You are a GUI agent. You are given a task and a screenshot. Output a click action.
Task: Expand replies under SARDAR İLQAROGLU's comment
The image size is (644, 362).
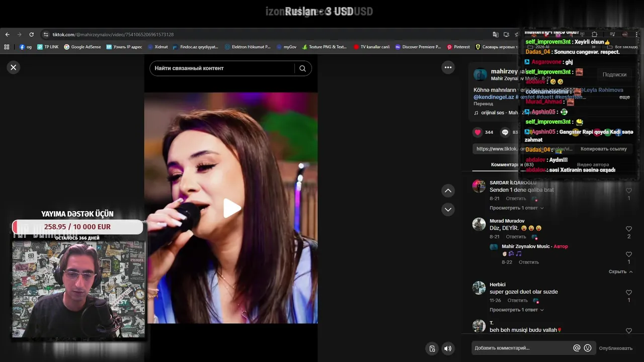tap(516, 208)
